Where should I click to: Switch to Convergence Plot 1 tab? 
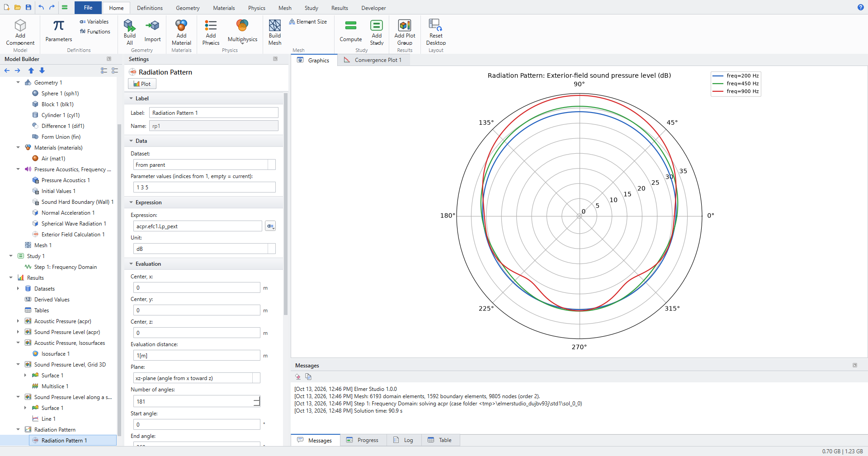click(373, 60)
